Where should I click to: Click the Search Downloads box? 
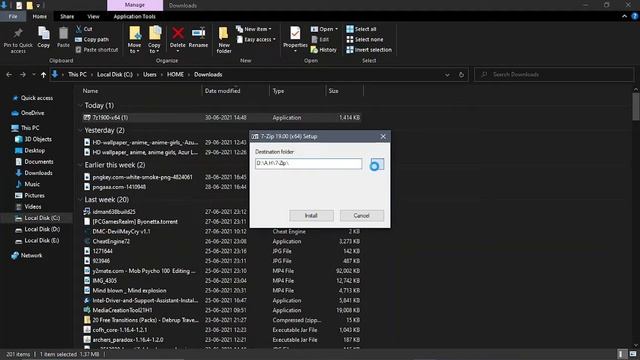pos(554,75)
